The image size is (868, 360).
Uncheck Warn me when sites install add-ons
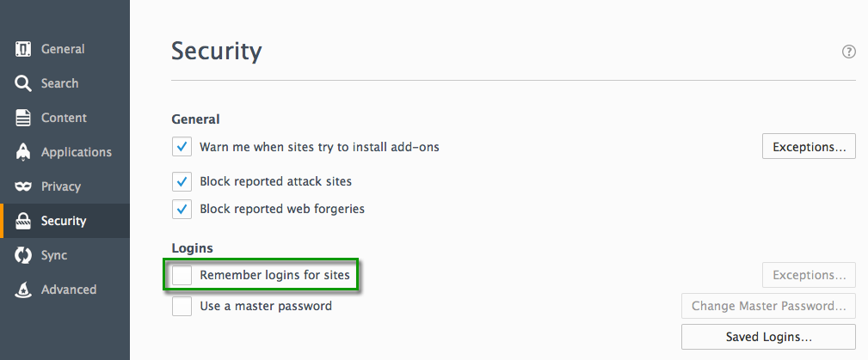[x=182, y=147]
